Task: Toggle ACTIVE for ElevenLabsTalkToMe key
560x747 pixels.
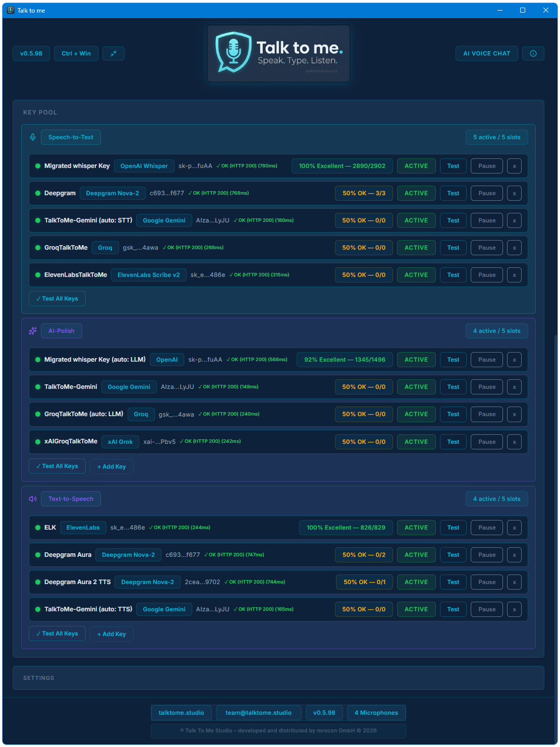Action: click(416, 275)
